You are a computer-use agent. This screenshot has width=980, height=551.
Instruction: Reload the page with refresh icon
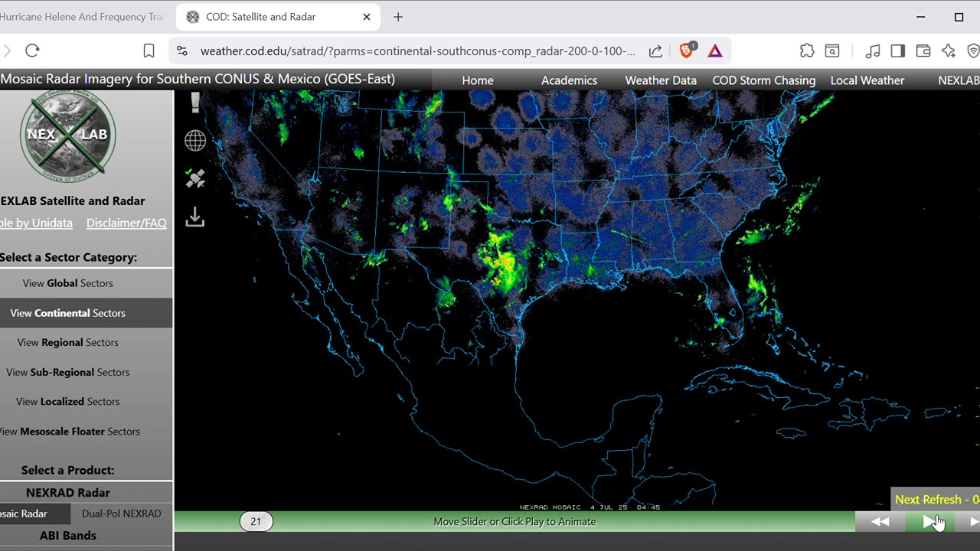(32, 51)
